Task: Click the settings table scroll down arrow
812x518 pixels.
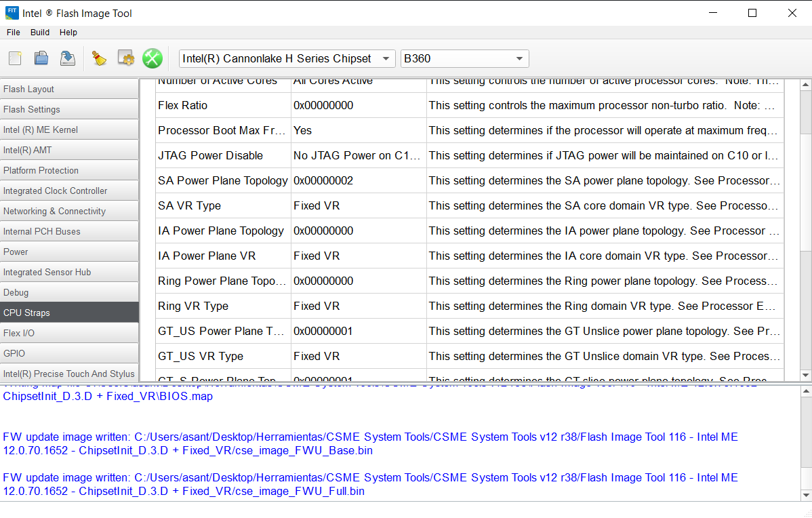Action: click(805, 375)
